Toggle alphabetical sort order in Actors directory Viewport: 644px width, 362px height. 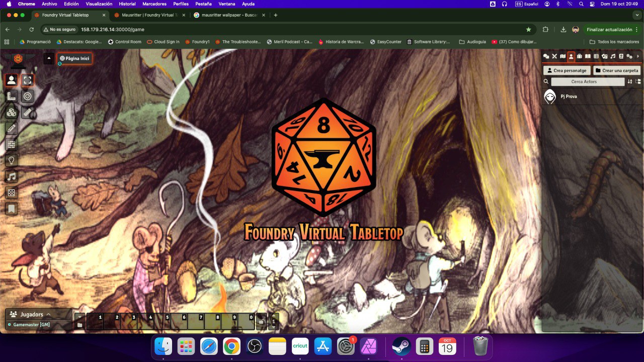[x=630, y=81]
